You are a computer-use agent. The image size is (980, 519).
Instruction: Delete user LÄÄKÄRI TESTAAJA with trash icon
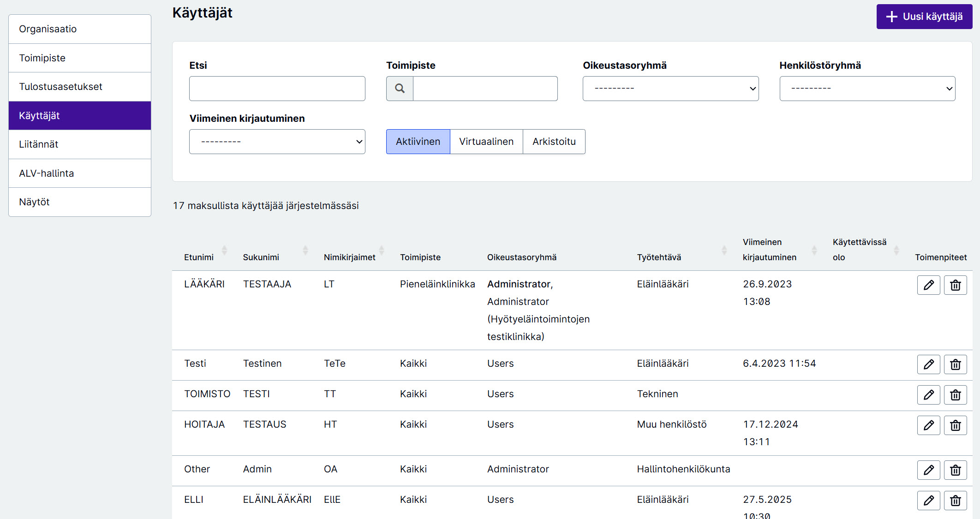point(955,285)
